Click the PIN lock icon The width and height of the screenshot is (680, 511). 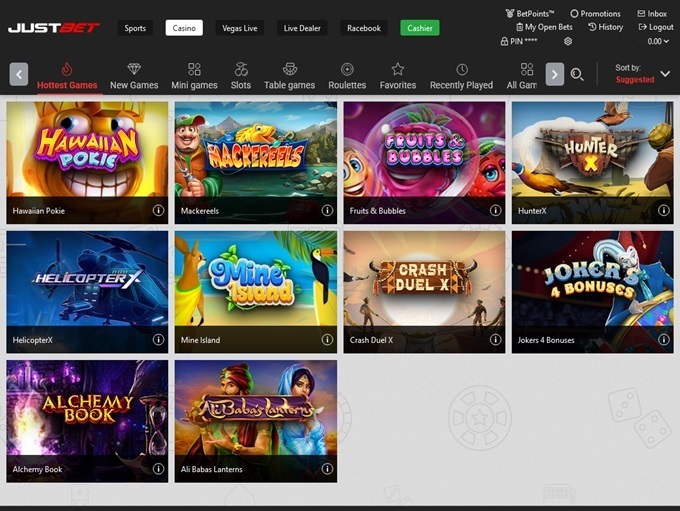pos(504,42)
